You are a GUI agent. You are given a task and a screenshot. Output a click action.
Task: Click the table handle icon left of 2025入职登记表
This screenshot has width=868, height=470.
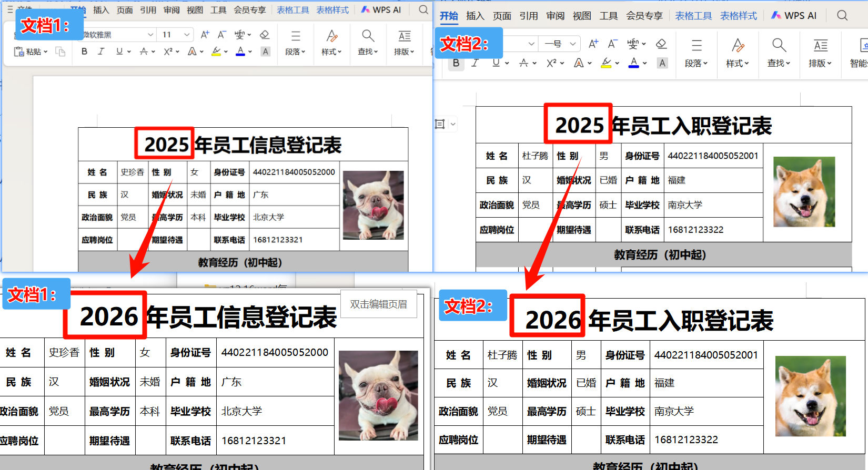(x=440, y=124)
